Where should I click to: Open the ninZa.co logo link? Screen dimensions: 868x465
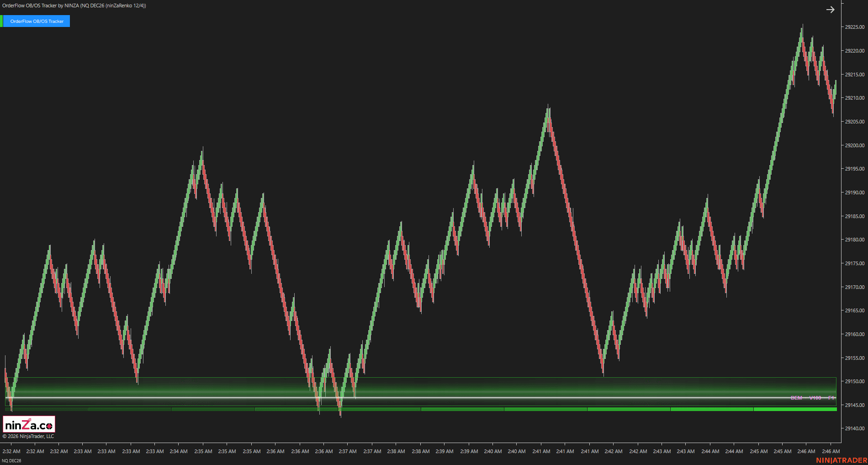(29, 425)
